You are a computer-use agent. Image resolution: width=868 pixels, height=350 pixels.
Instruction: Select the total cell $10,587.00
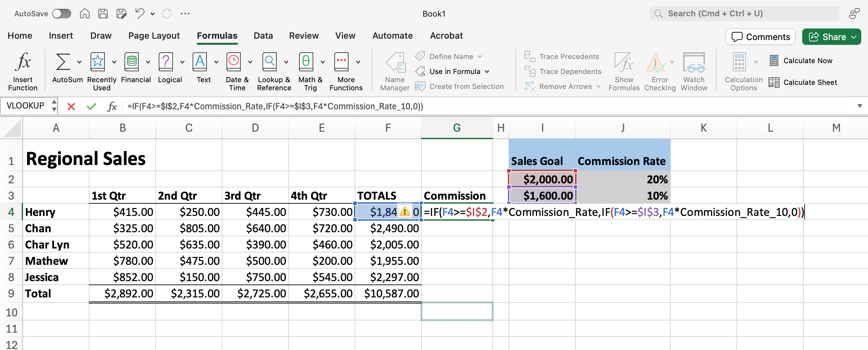pyautogui.click(x=388, y=293)
